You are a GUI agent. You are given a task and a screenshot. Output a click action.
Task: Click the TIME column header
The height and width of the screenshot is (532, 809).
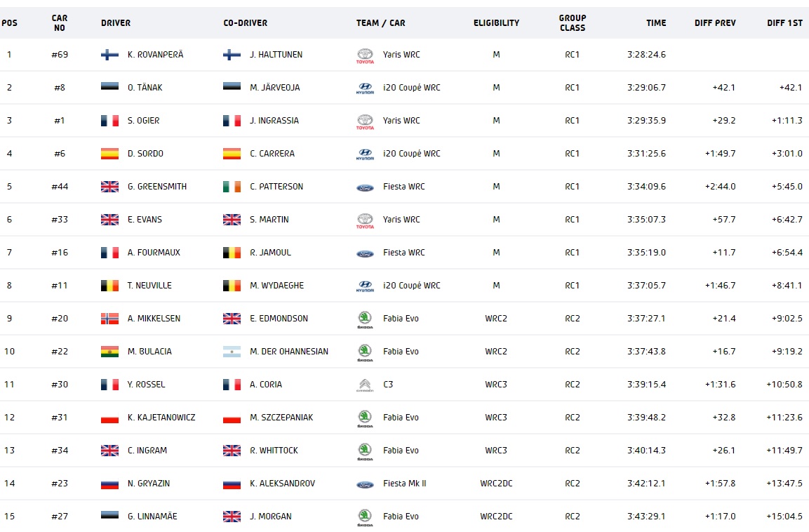click(x=656, y=23)
